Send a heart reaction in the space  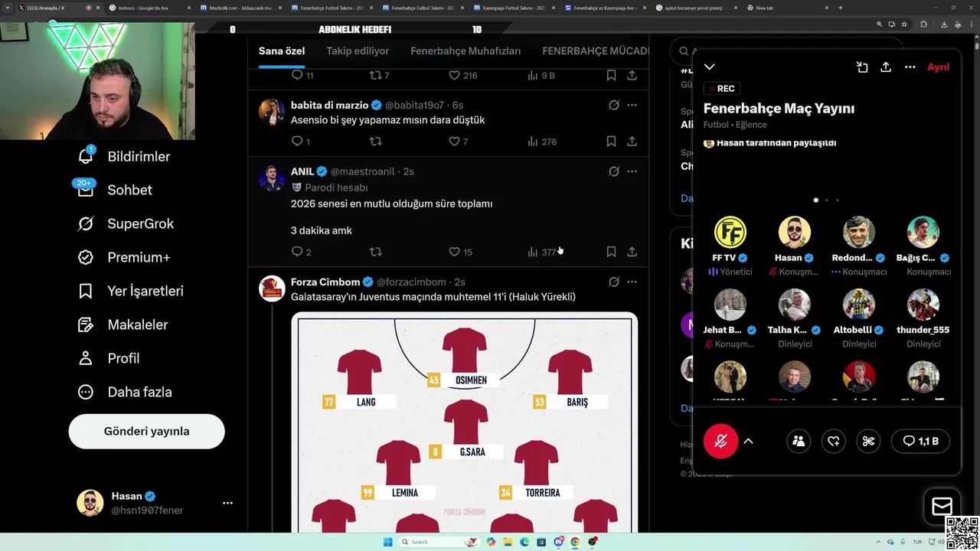[834, 441]
